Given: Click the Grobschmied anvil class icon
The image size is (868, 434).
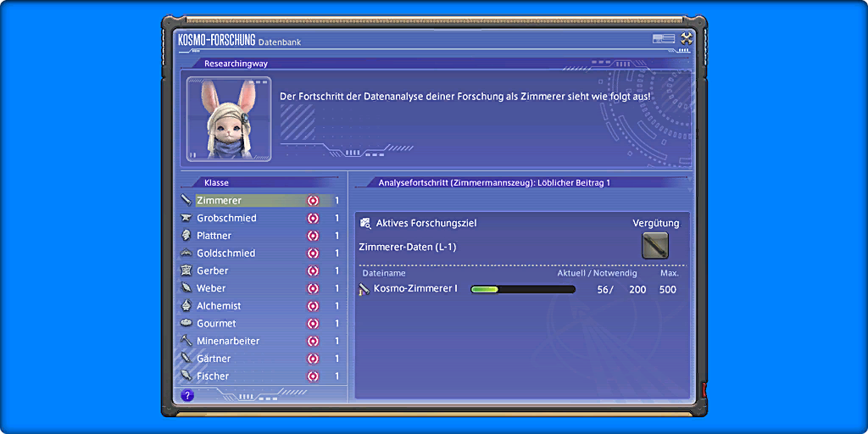Looking at the screenshot, I should [x=186, y=218].
